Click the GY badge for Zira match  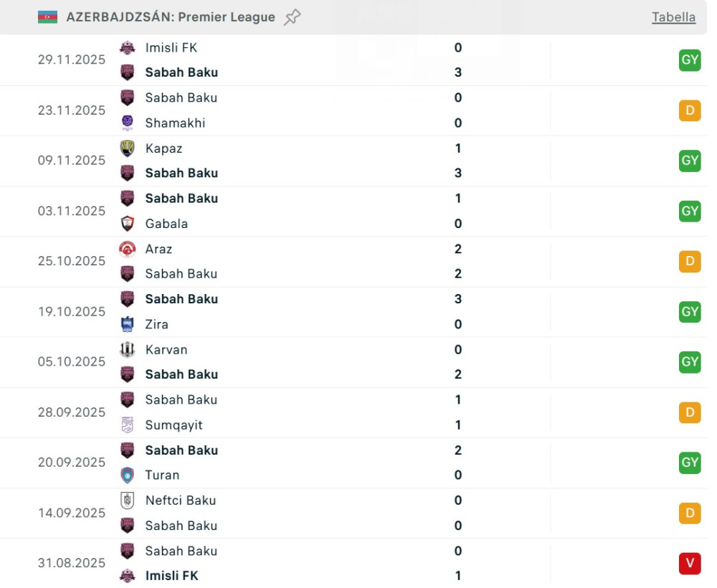(690, 312)
